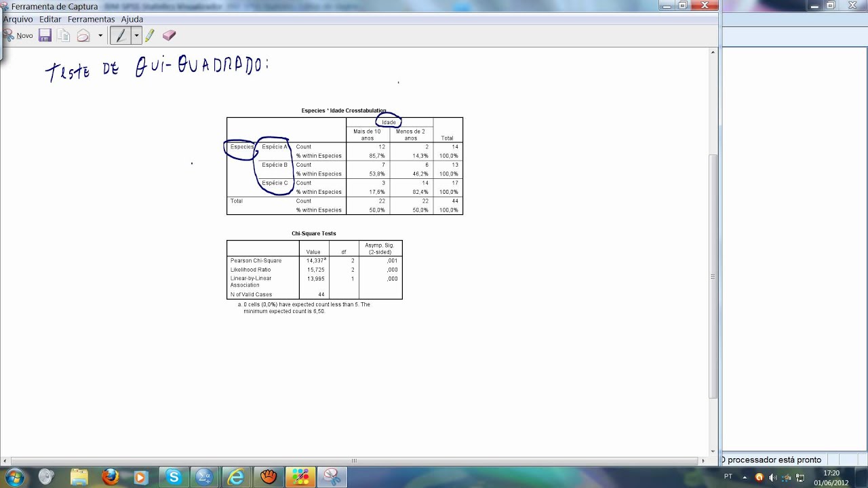Image resolution: width=868 pixels, height=488 pixels.
Task: Select the yellow Highlighter tool
Action: [150, 35]
